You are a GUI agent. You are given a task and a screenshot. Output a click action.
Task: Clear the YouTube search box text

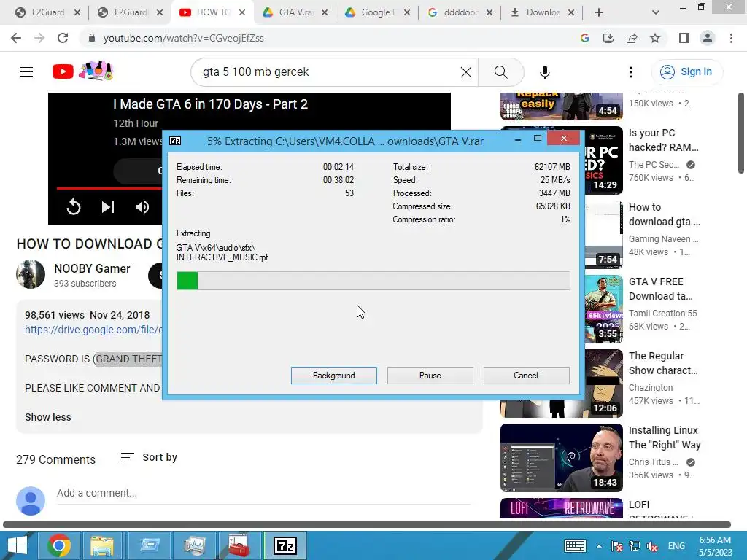click(x=466, y=72)
